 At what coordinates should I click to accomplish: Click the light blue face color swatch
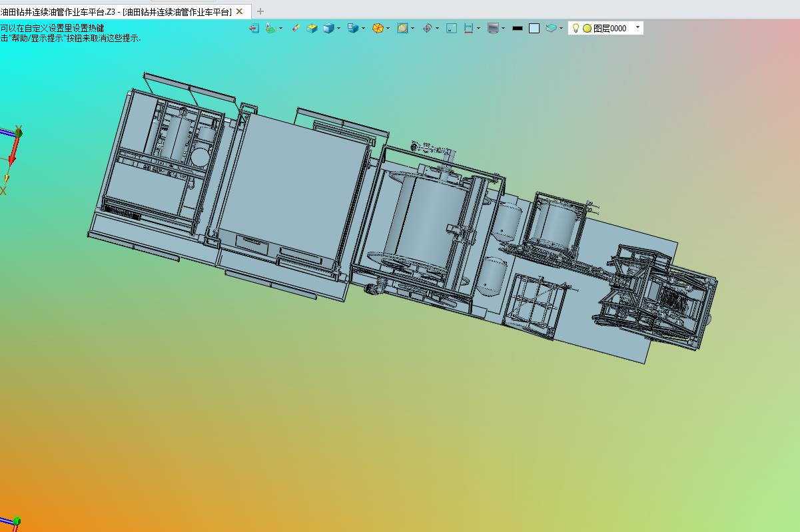point(534,29)
